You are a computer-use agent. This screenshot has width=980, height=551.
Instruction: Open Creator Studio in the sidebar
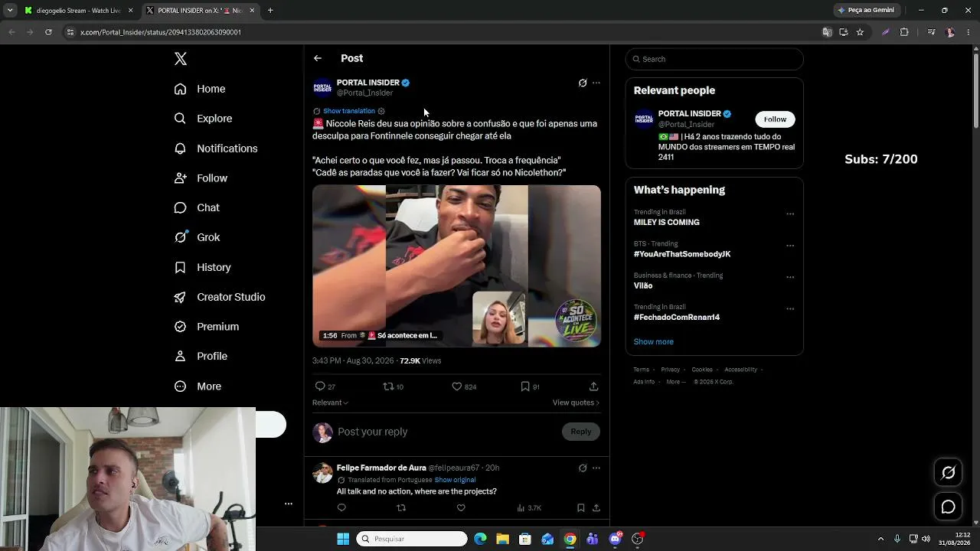220,297
